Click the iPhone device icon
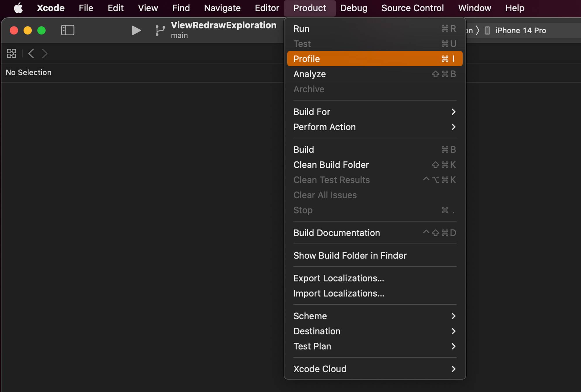This screenshot has width=581, height=392. pos(487,30)
